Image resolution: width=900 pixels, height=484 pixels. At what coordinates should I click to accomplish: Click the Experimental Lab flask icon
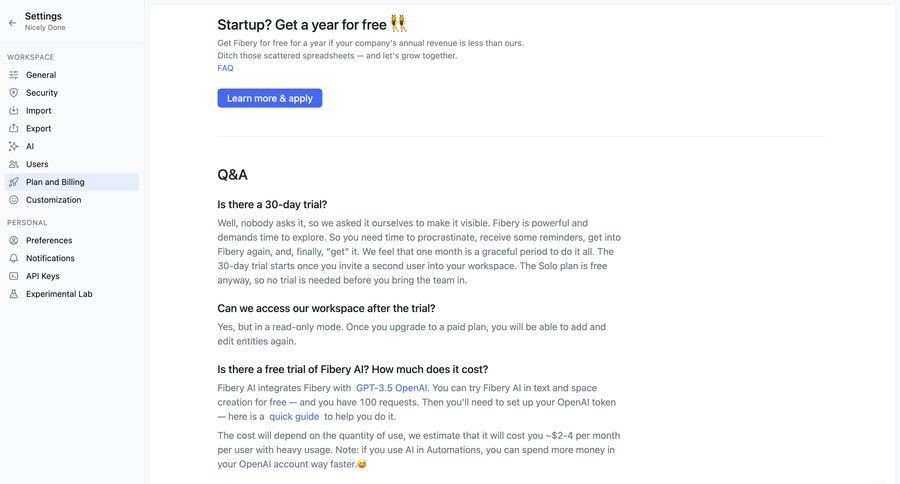[14, 294]
